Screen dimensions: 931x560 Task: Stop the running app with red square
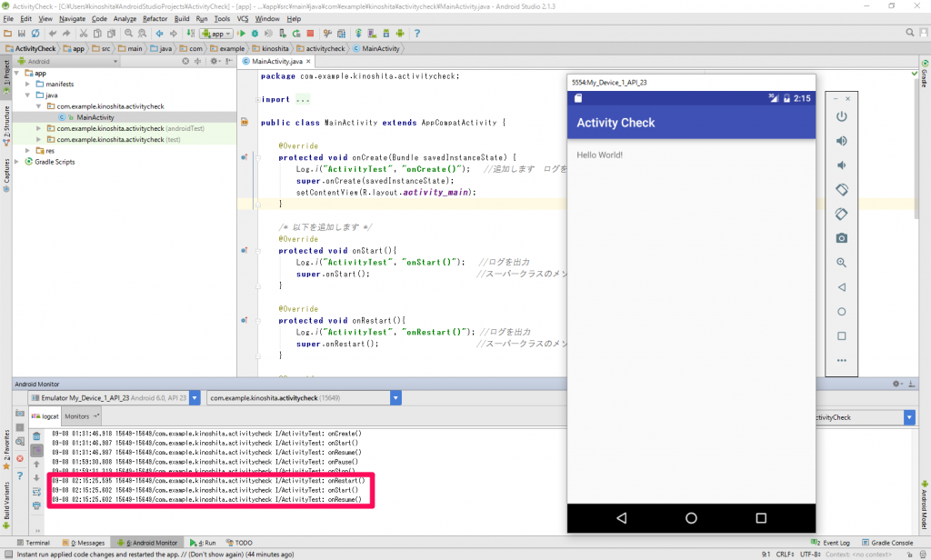310,34
